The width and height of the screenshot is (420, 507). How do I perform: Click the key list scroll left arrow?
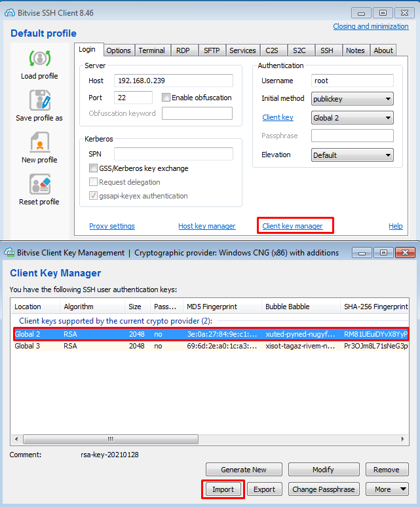click(16, 439)
